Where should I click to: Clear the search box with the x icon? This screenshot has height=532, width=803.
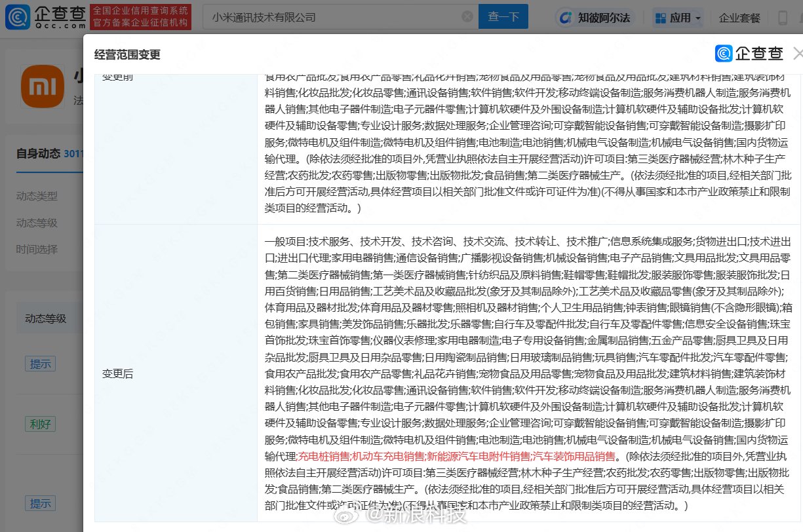pyautogui.click(x=467, y=17)
